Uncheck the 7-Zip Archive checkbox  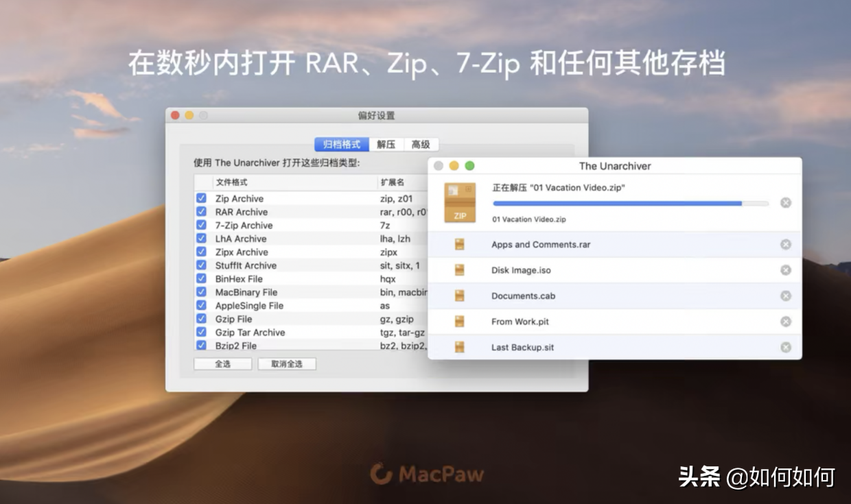[201, 225]
